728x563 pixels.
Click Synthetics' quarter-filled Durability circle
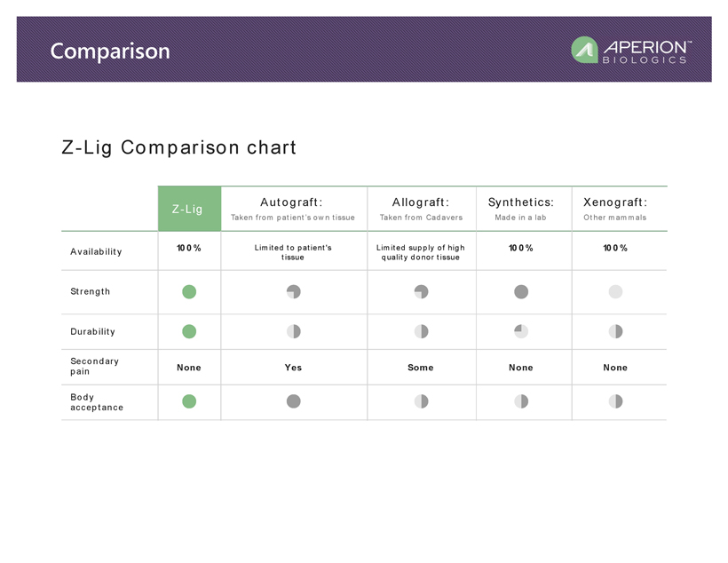coord(521,331)
